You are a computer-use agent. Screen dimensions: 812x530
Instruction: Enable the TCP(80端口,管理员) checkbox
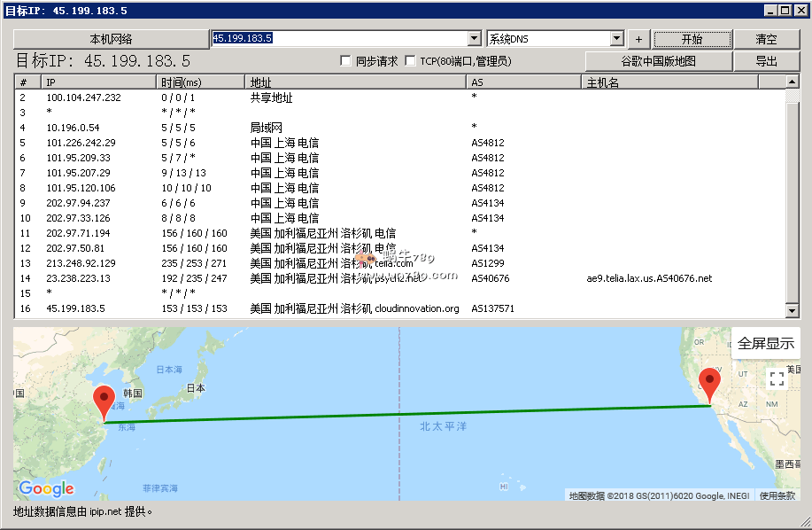[x=410, y=61]
